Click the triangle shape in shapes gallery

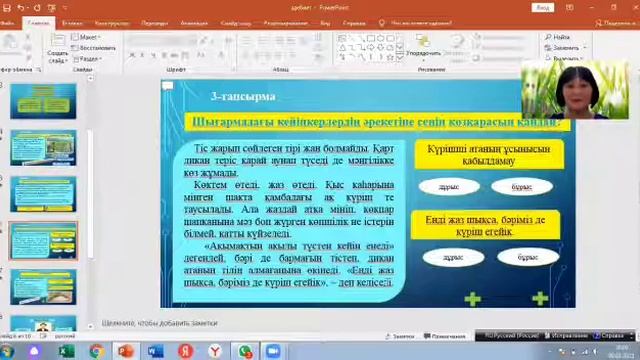342,48
